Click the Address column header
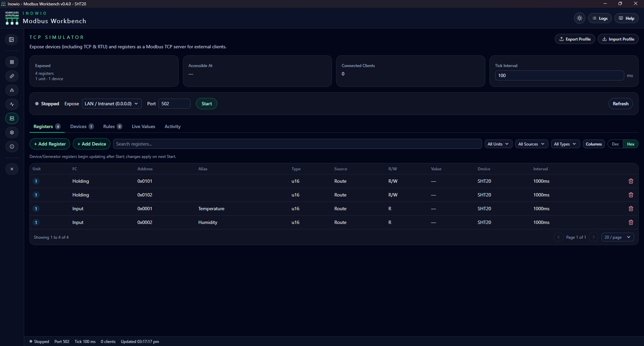 pyautogui.click(x=145, y=169)
